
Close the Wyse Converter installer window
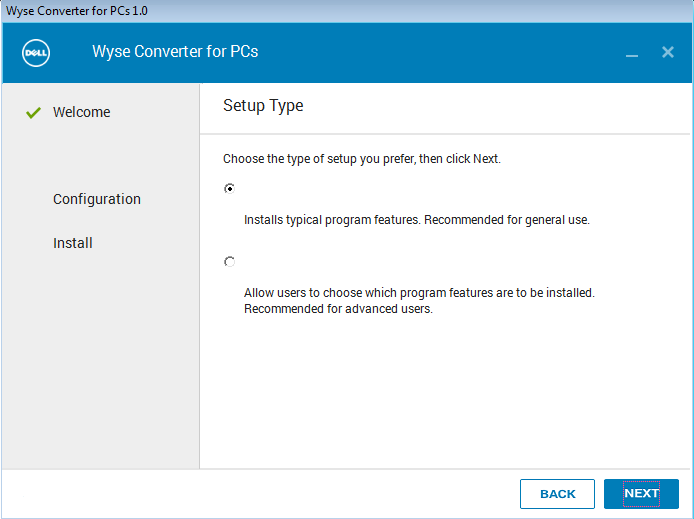tap(667, 52)
